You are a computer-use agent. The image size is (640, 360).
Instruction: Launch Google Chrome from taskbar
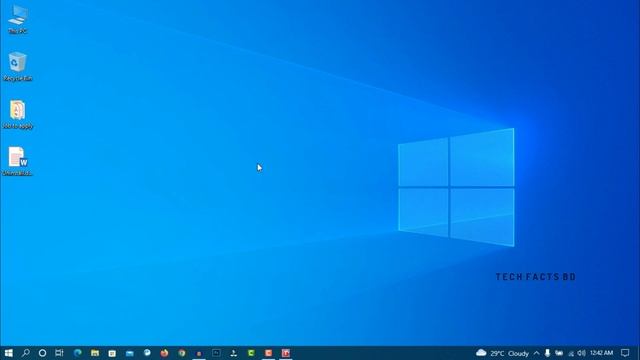click(x=182, y=353)
